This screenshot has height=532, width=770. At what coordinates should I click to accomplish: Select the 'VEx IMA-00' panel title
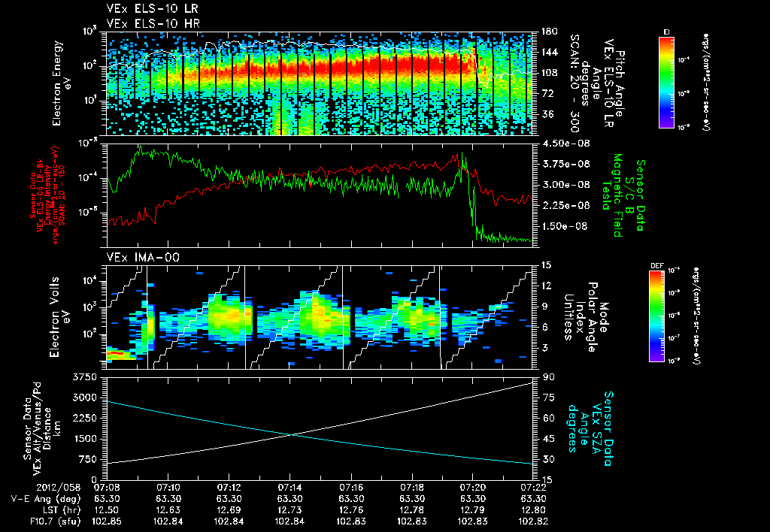[143, 257]
